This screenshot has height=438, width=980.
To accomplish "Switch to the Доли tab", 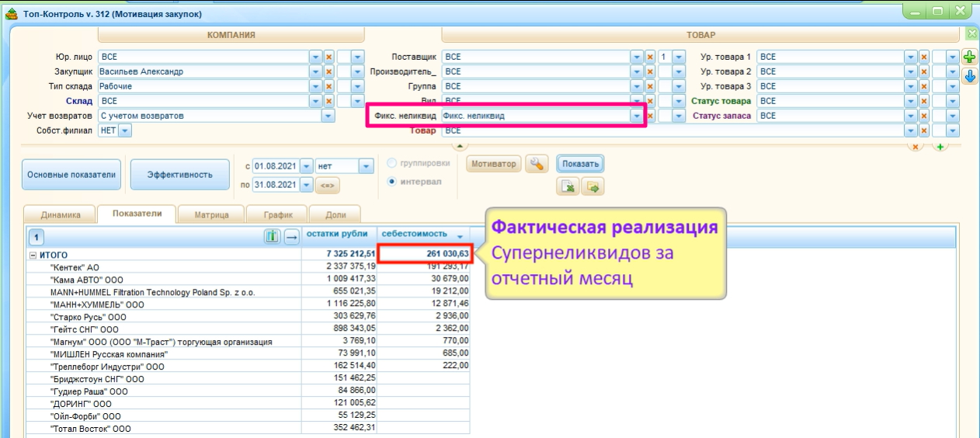I will coord(335,214).
